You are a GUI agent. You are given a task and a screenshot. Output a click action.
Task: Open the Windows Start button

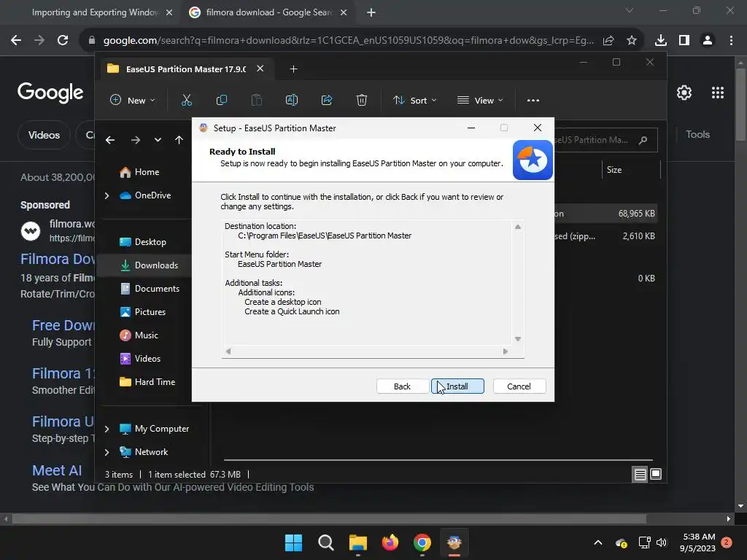pyautogui.click(x=293, y=542)
